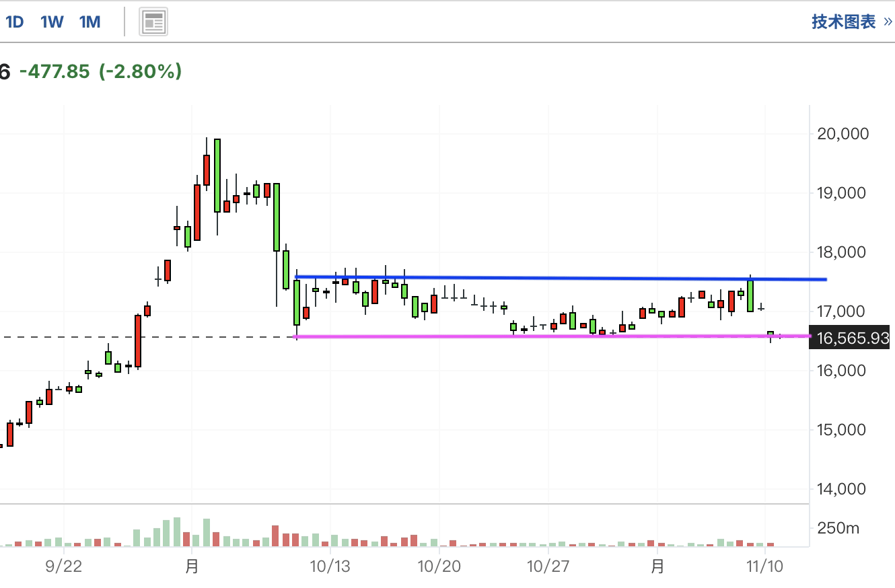Click the 19,000 price axis label
This screenshot has height=588, width=895.
(843, 193)
